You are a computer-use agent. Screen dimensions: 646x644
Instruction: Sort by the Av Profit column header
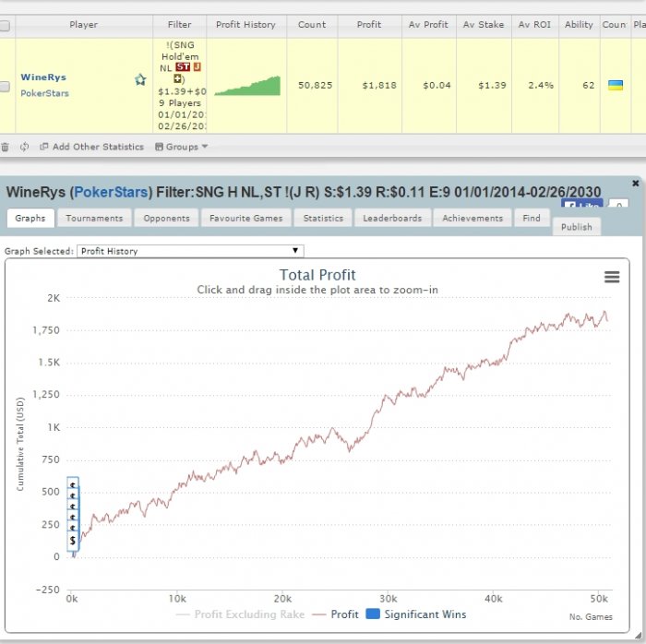(428, 25)
